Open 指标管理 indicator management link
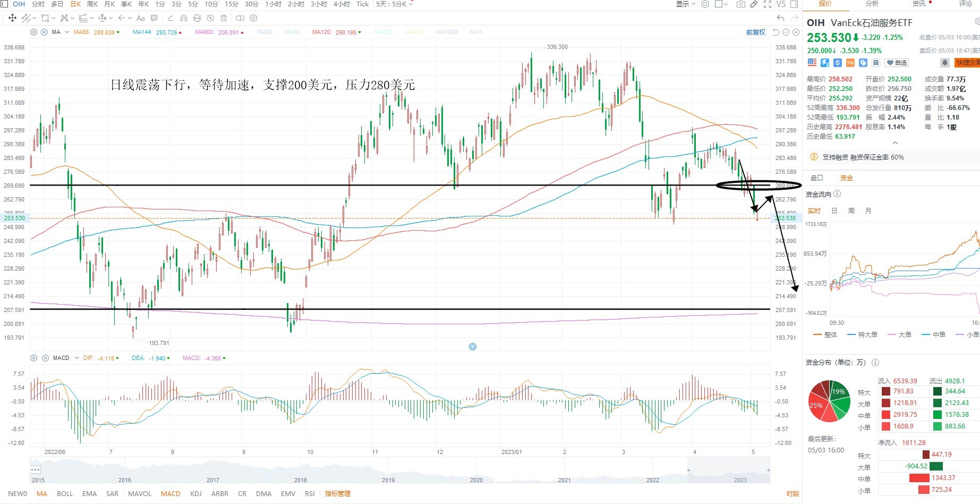 [x=338, y=493]
